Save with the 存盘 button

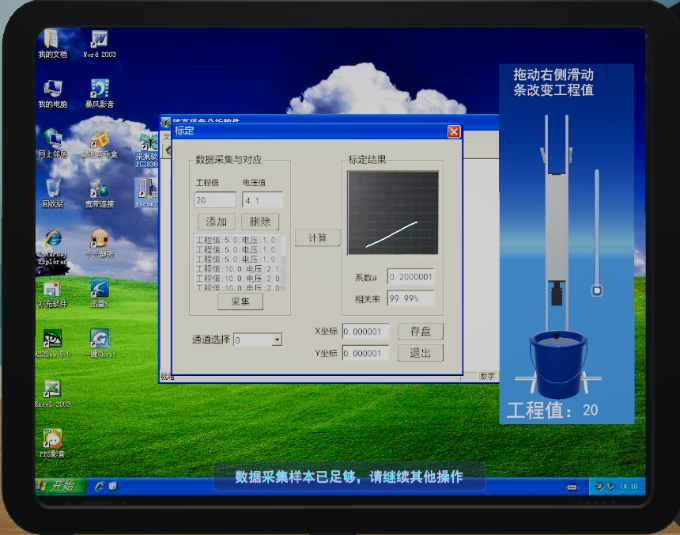click(x=420, y=331)
